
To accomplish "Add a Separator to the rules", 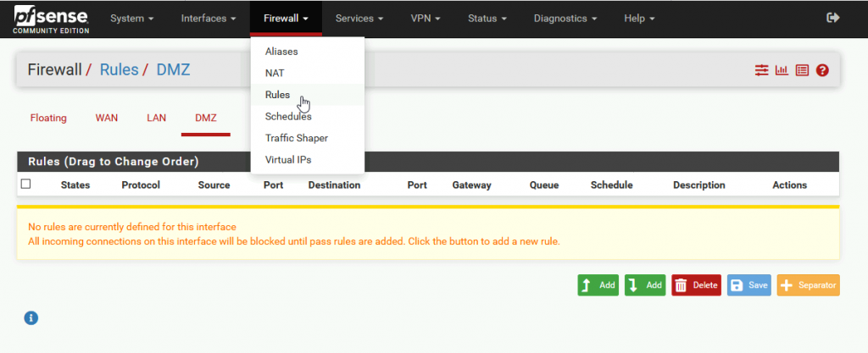I will [808, 285].
